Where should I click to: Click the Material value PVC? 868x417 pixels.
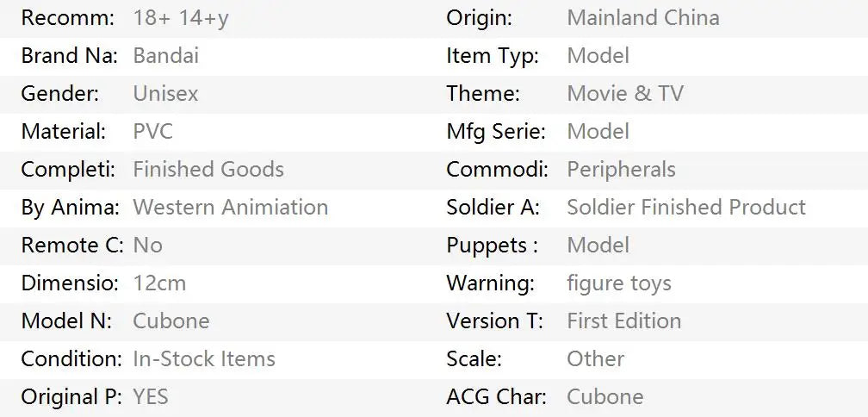pos(152,132)
